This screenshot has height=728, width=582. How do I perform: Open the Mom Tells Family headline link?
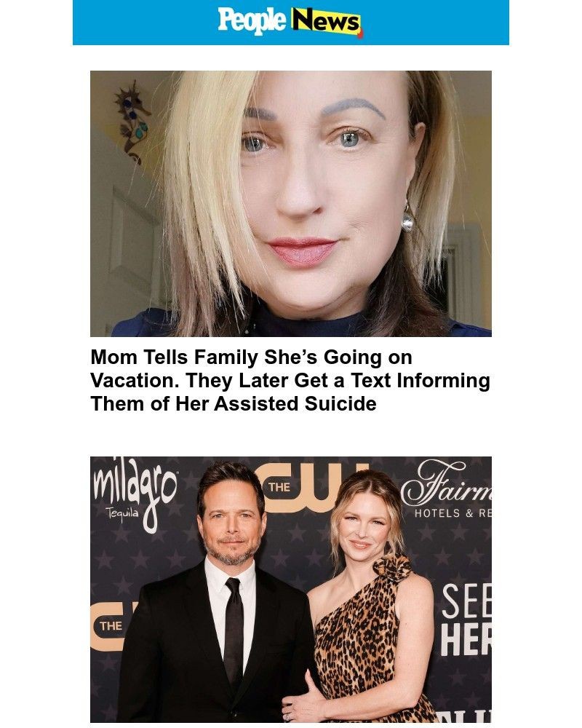point(290,380)
